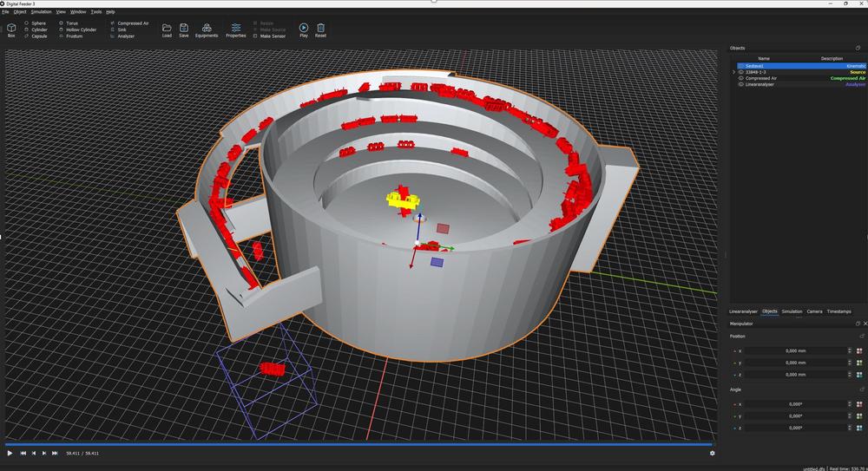Click the blue grid icon for Angle Z
The width and height of the screenshot is (868, 471).
(859, 428)
